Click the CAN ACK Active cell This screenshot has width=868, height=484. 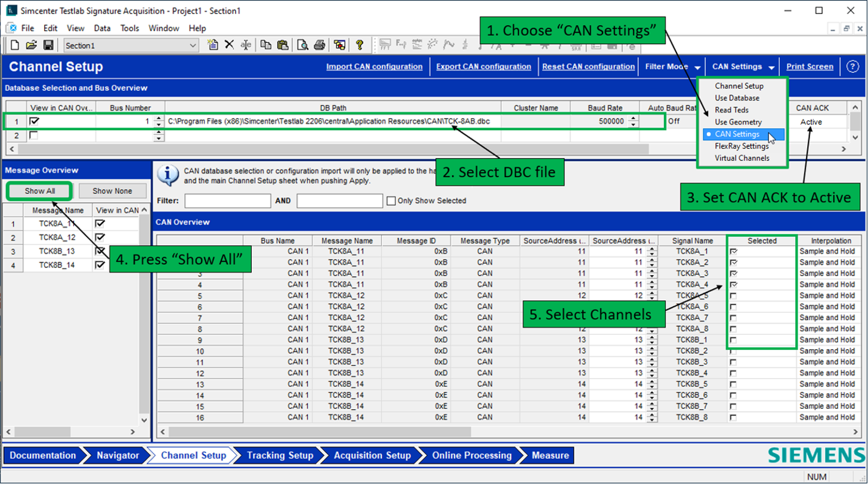[x=811, y=122]
